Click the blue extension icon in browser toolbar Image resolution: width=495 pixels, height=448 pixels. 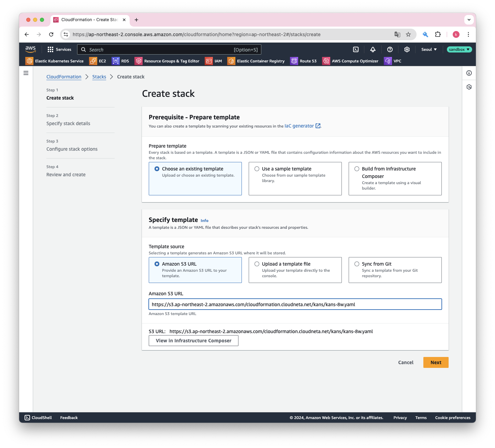[425, 34]
